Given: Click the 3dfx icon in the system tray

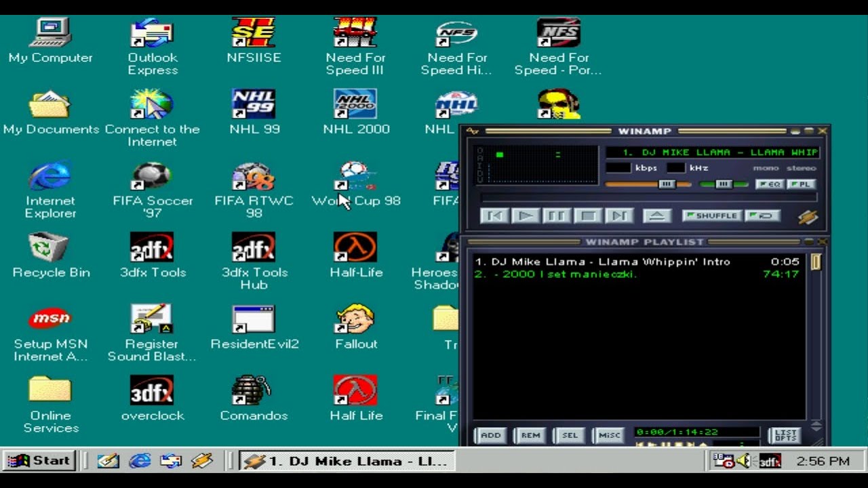Looking at the screenshot, I should click(769, 460).
